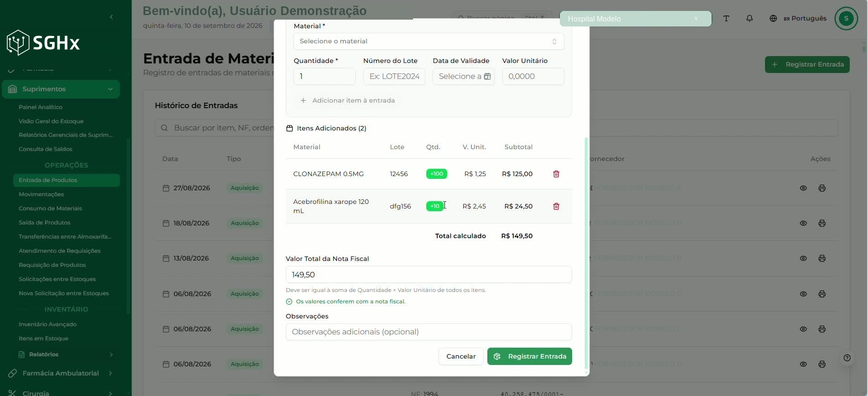Click Cancelar in the dialog
868x396 pixels.
pos(461,356)
